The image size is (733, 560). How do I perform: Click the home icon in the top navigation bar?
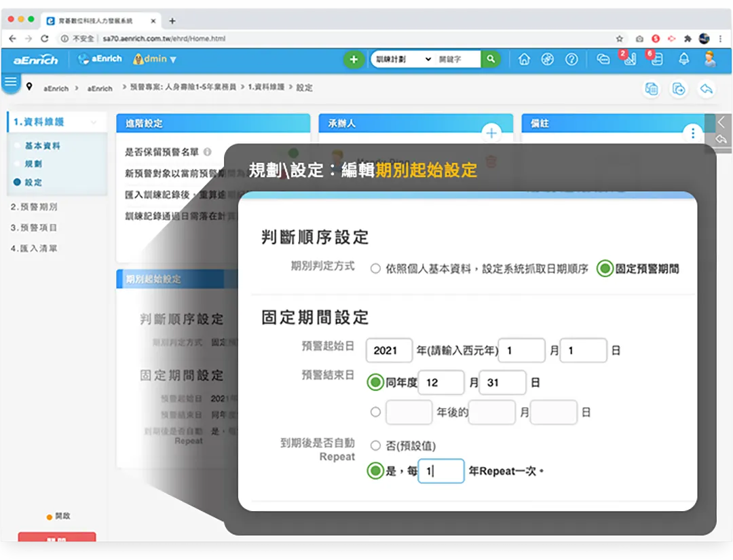pos(524,60)
